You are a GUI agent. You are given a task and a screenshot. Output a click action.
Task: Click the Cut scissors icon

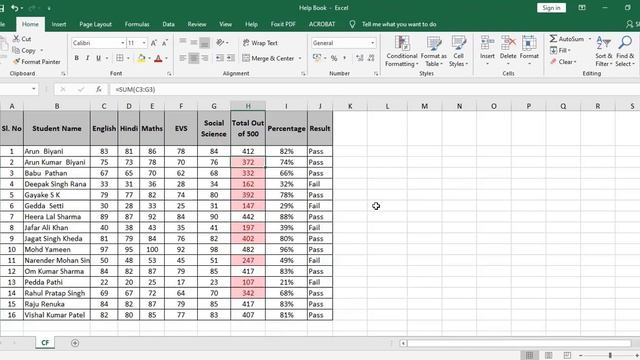pos(16,39)
